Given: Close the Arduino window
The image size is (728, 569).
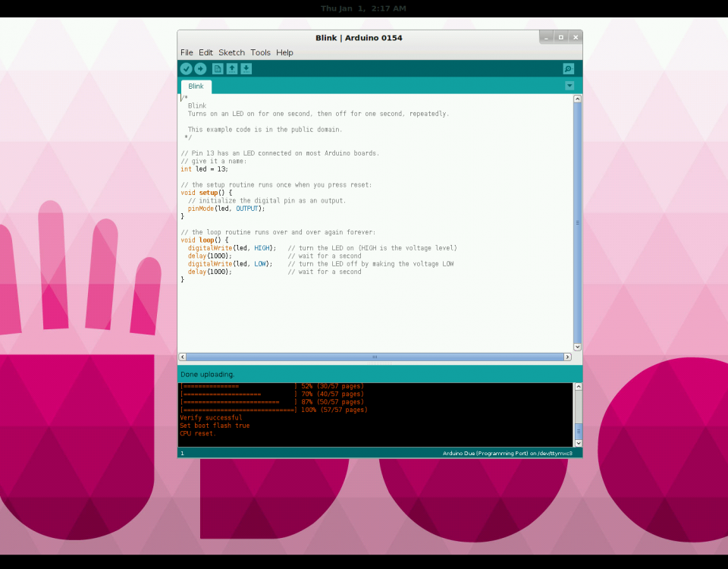Looking at the screenshot, I should pos(576,38).
